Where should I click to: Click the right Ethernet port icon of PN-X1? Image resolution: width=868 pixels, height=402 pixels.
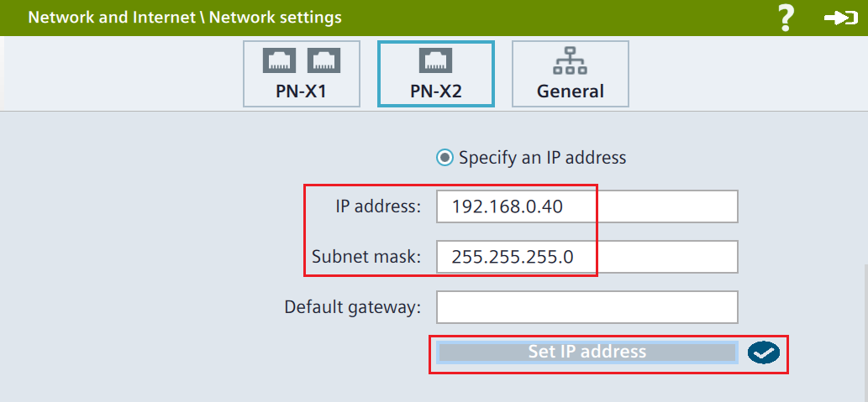pyautogui.click(x=324, y=60)
